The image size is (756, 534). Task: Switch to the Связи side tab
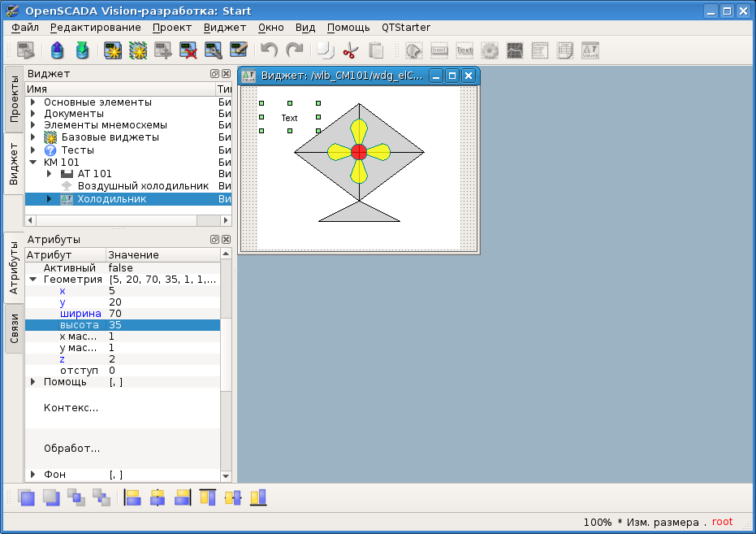tap(14, 328)
